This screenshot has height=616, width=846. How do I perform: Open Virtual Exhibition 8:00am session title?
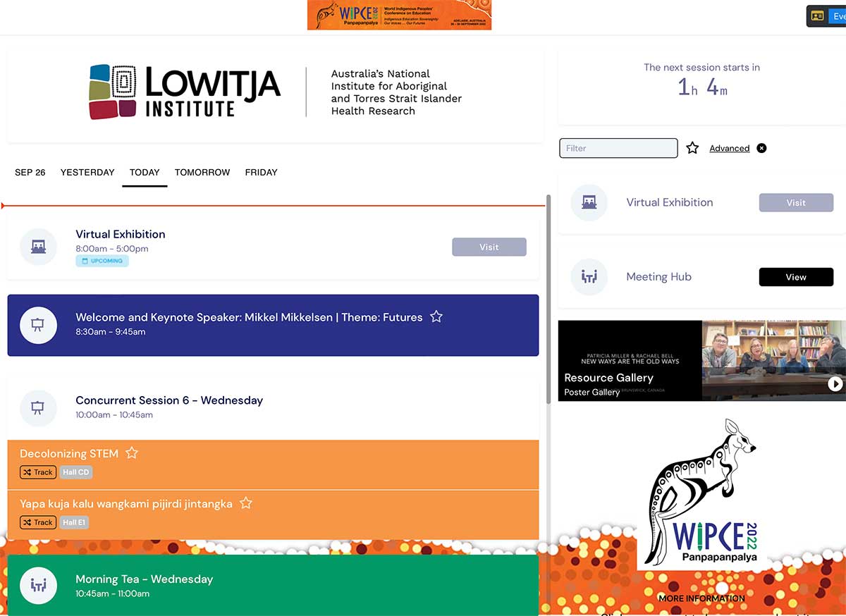pyautogui.click(x=121, y=234)
